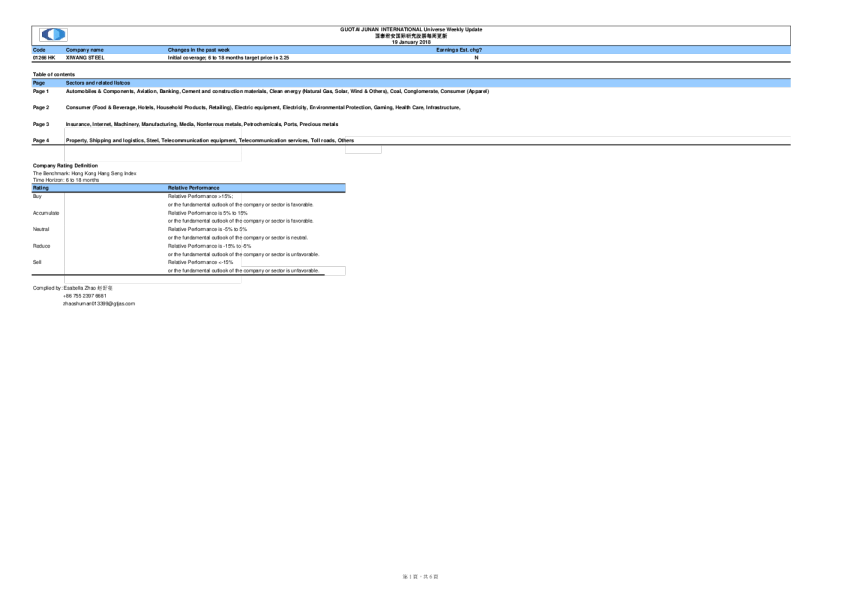Click the Relative Performance is -15% row
Viewport: 842px width, 595px height.
[204, 245]
